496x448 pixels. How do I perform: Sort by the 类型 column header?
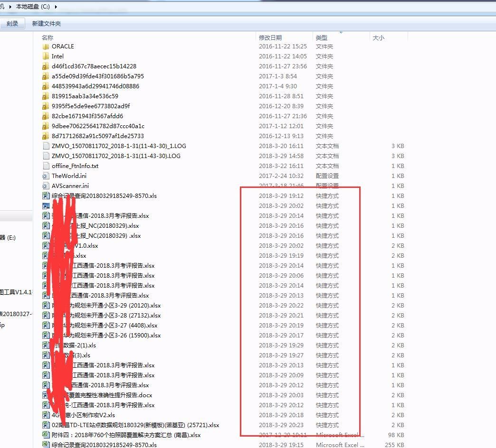tap(321, 37)
